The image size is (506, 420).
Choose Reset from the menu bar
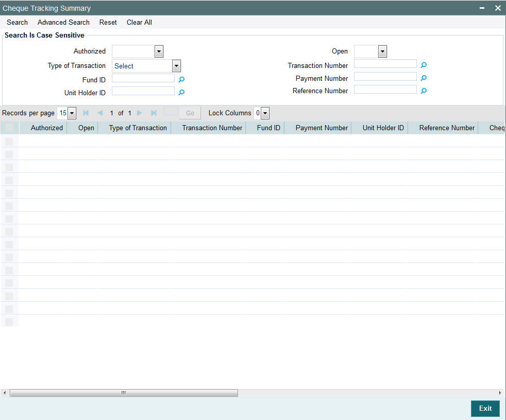click(x=108, y=22)
